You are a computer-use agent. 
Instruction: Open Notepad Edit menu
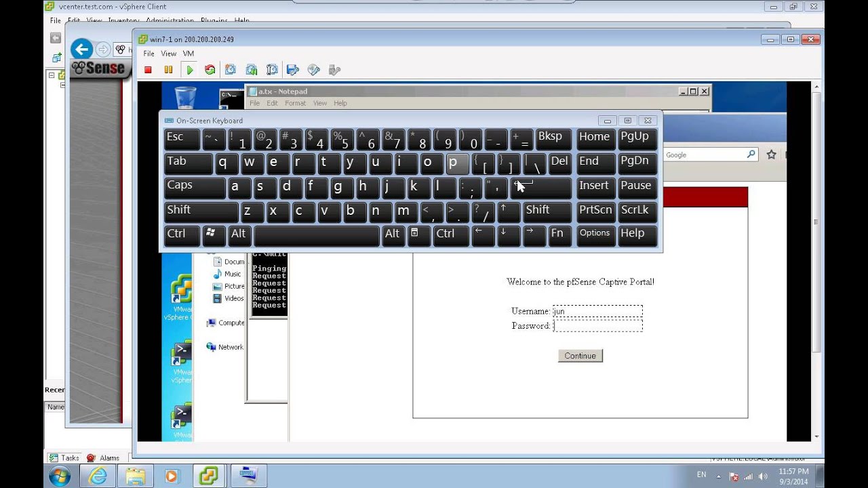(x=272, y=103)
